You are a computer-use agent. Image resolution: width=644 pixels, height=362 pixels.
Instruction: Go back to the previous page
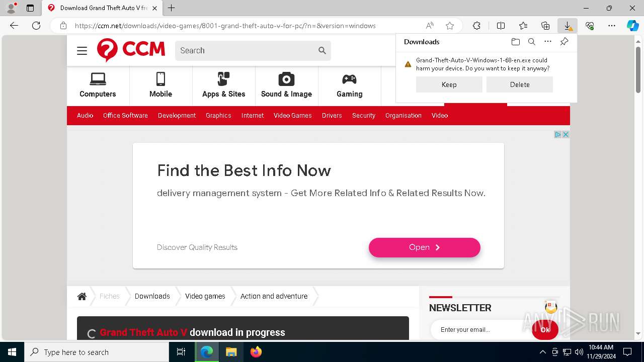14,26
